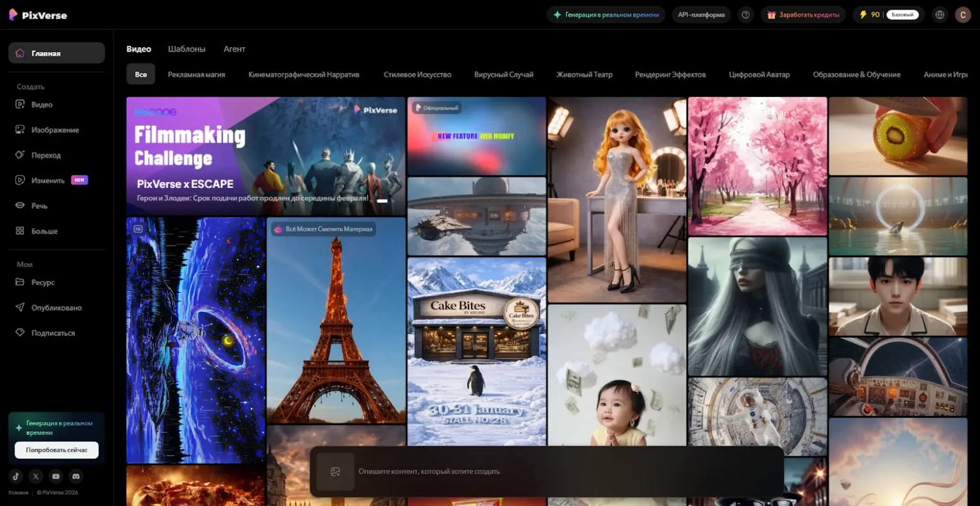Open your profile avatar menu

[962, 14]
